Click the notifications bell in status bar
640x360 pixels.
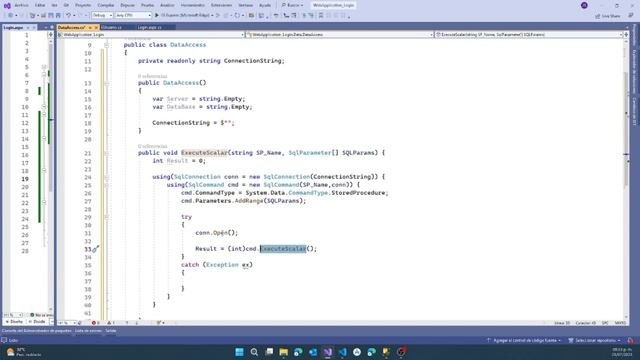[631, 340]
